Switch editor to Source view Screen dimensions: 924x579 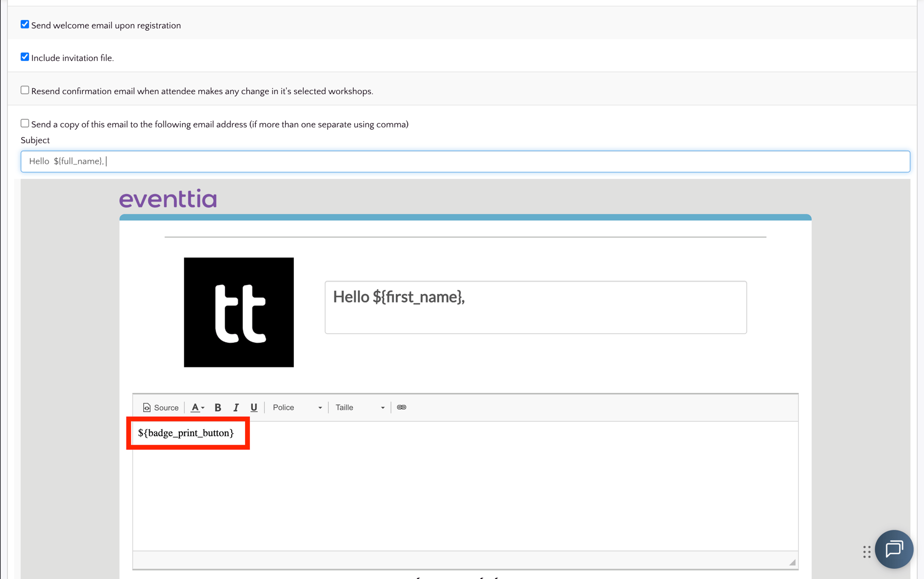pyautogui.click(x=161, y=408)
